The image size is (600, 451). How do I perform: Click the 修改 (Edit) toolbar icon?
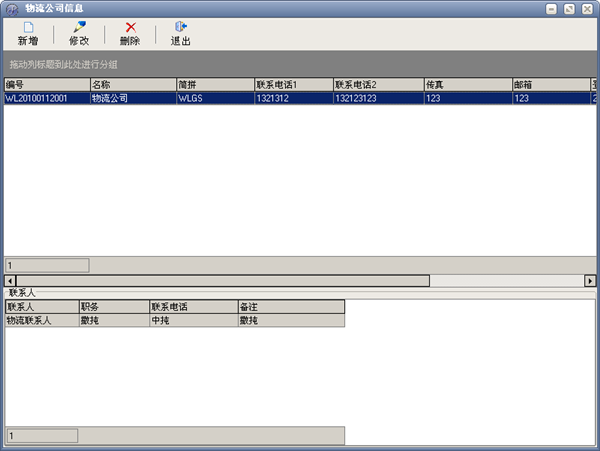[x=79, y=27]
